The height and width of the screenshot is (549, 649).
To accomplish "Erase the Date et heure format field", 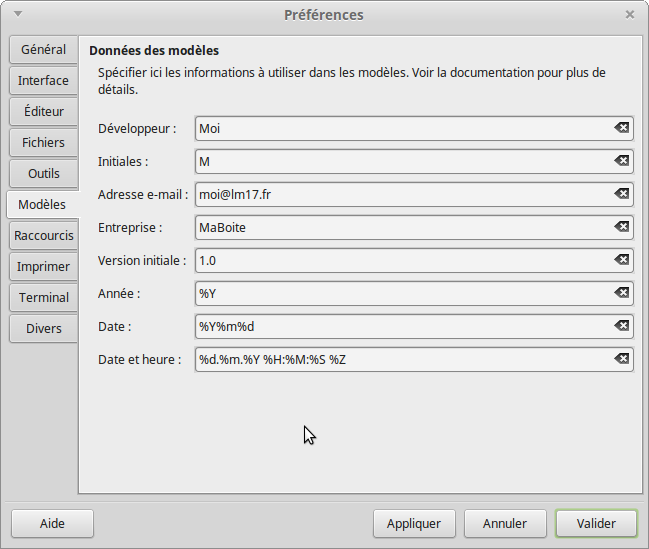I will [x=621, y=359].
